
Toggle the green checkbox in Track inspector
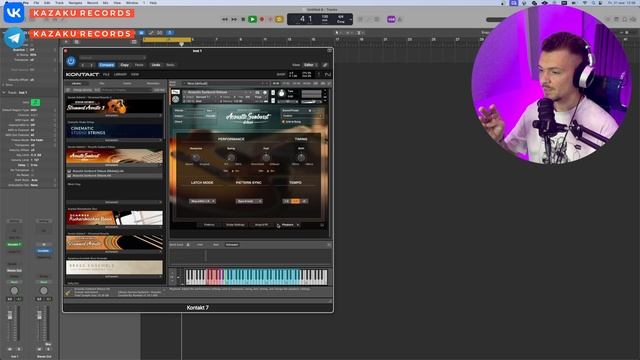(36, 102)
